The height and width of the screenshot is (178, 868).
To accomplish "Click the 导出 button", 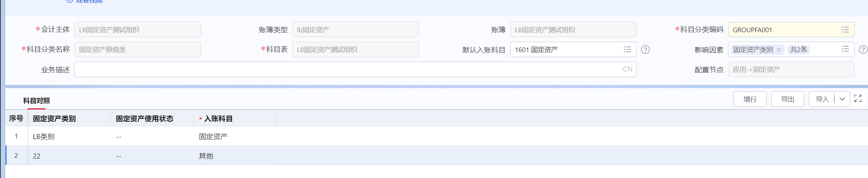I will click(788, 99).
